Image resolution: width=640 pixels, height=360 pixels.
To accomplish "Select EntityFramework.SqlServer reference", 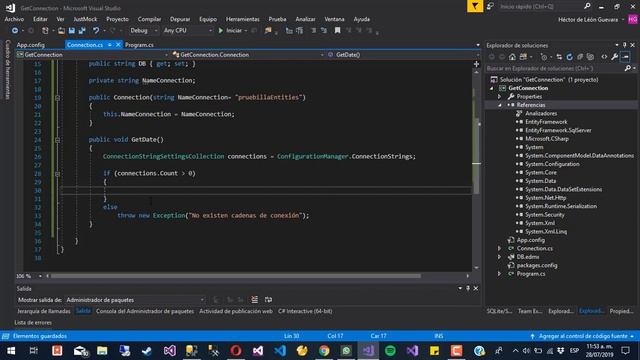I will [x=558, y=131].
